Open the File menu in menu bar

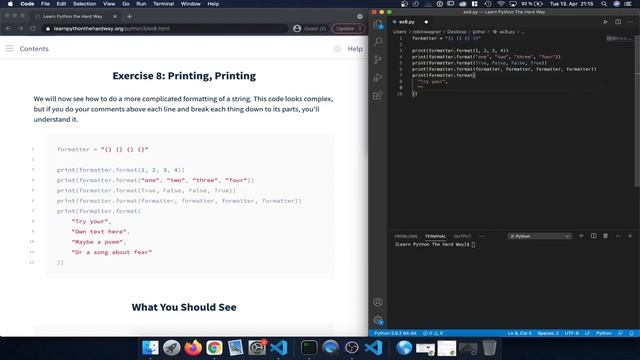coord(45,4)
